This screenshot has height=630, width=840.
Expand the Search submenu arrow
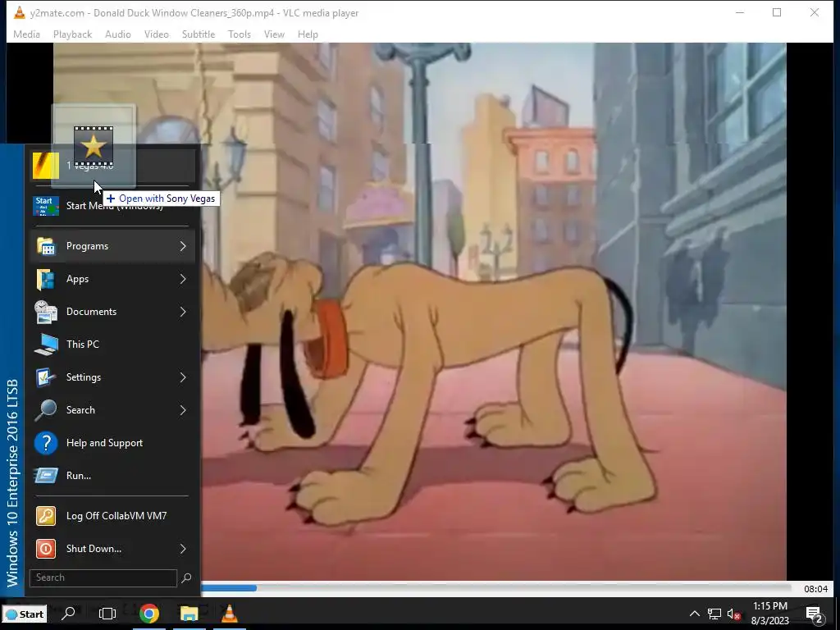pos(183,410)
